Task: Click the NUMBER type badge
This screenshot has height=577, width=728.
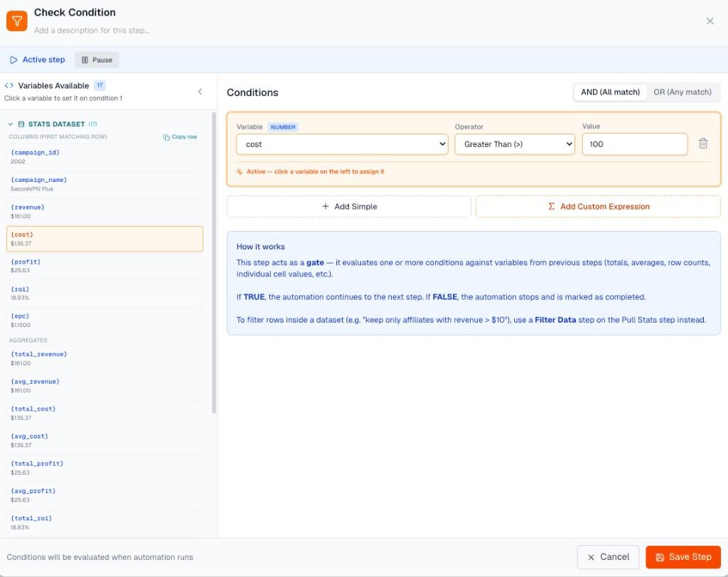Action: (283, 127)
